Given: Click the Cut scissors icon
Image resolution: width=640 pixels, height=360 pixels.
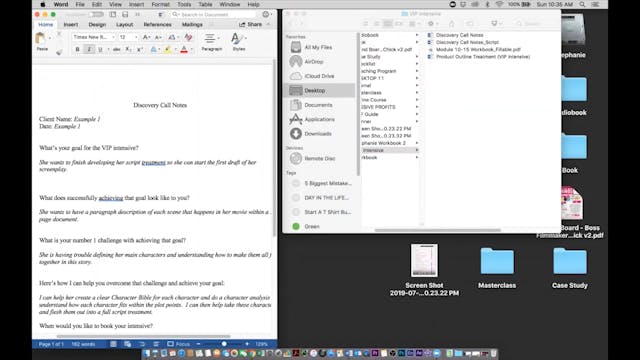Looking at the screenshot, I should click(x=59, y=35).
